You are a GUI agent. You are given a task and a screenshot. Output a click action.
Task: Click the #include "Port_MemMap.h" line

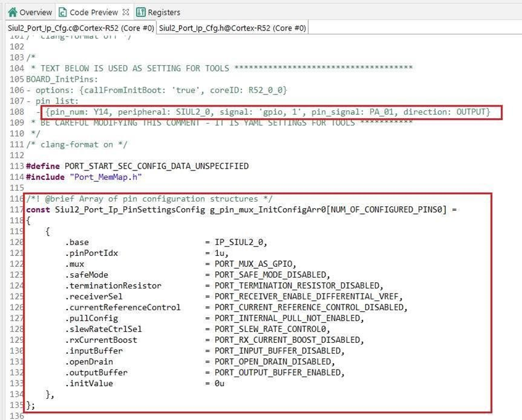84,177
